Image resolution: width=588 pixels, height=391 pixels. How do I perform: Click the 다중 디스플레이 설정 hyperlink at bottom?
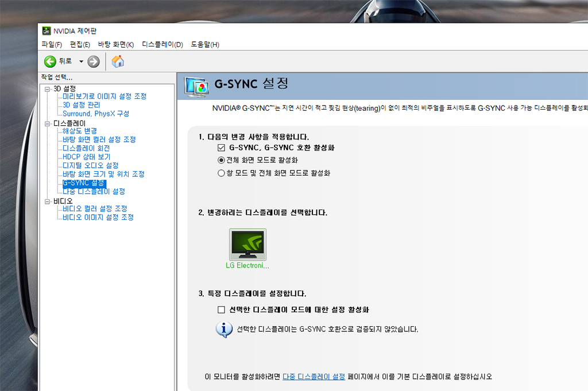pyautogui.click(x=314, y=377)
